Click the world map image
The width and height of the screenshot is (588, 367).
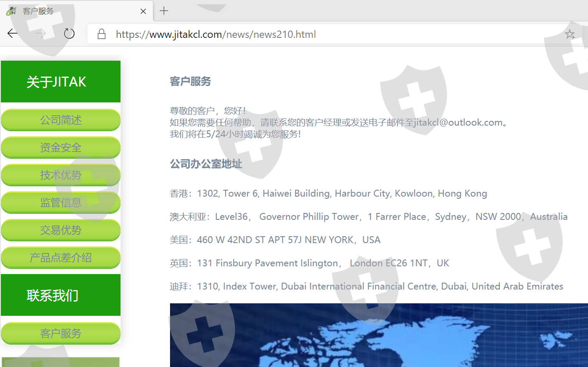[x=379, y=335]
